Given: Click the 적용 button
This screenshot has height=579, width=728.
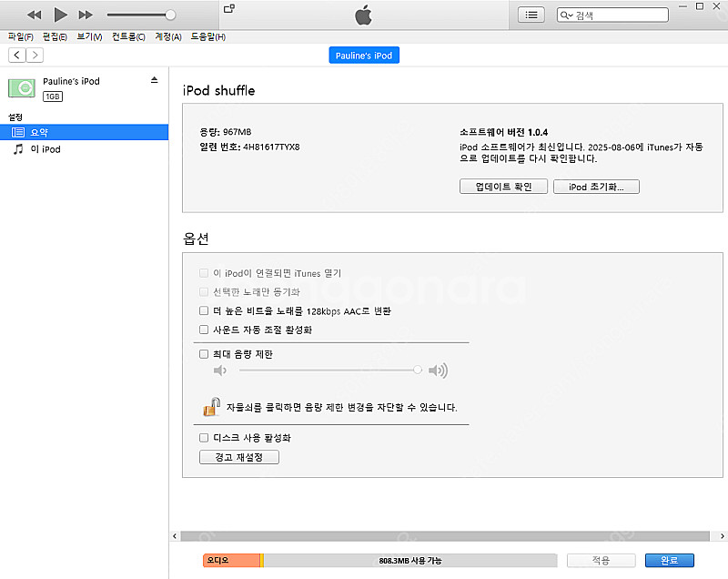Looking at the screenshot, I should pos(601,561).
